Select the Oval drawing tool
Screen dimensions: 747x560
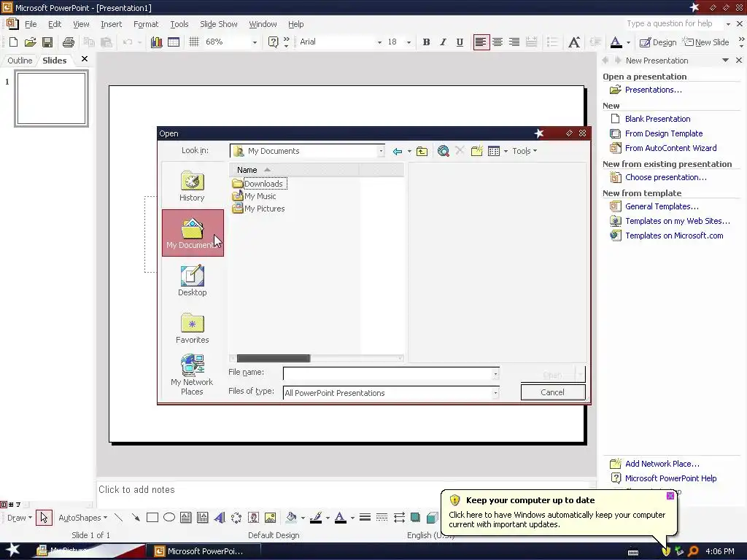point(169,518)
